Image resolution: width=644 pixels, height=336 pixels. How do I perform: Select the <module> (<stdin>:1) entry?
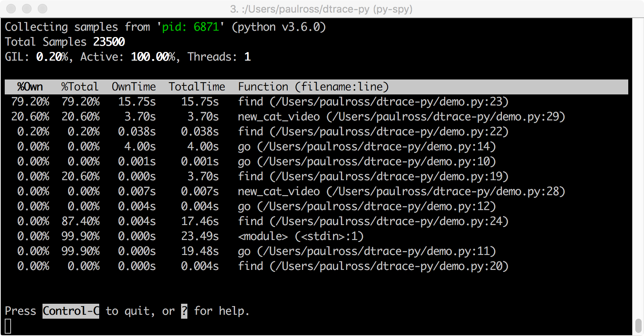tap(301, 236)
